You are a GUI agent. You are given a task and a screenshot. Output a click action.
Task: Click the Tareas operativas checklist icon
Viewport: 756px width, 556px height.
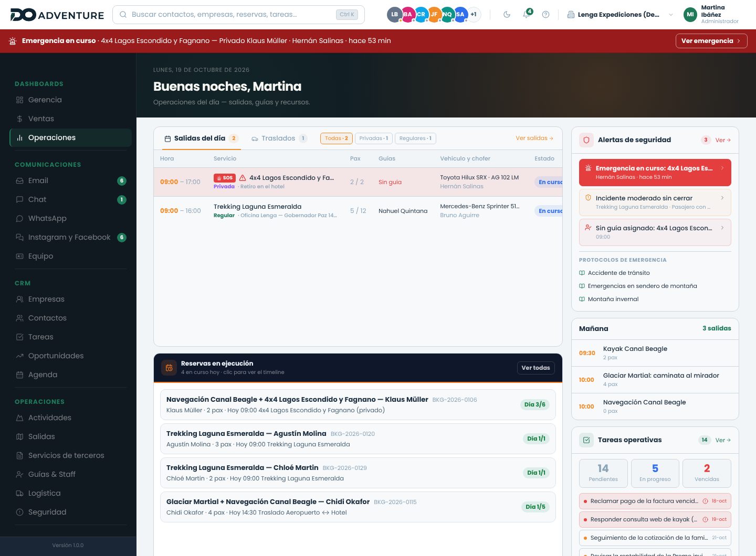pos(586,440)
